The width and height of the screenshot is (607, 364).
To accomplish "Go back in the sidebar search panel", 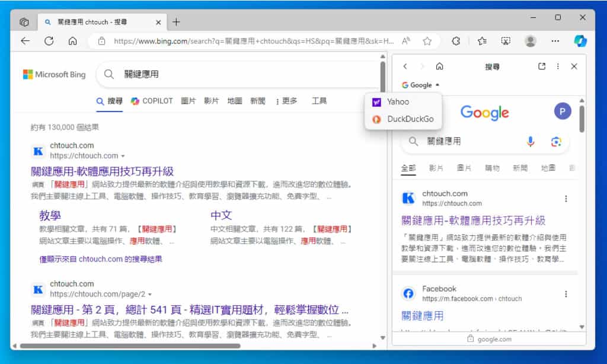I will [x=405, y=66].
